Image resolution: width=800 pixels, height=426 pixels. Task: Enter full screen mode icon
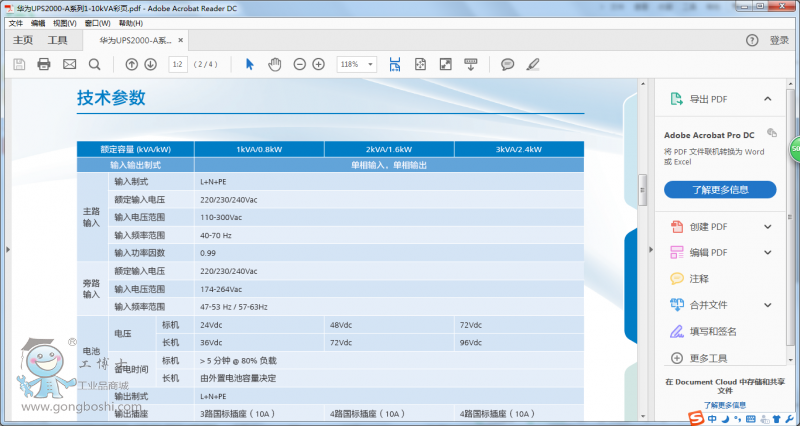445,64
